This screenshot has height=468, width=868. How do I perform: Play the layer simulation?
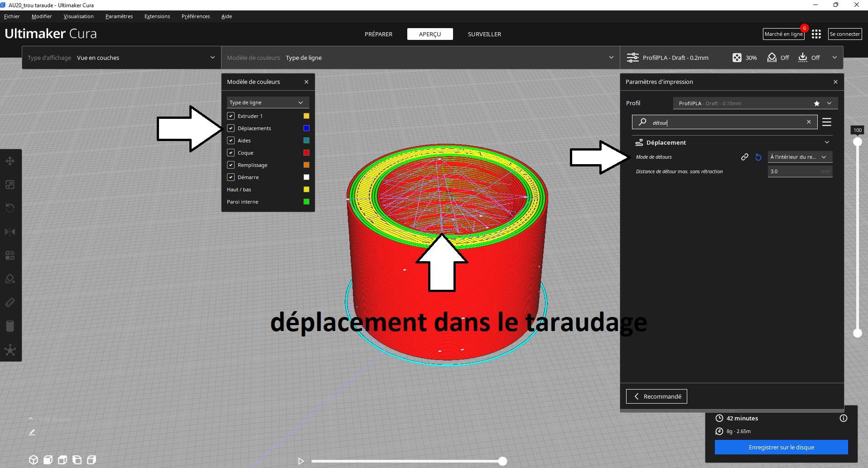tap(301, 461)
